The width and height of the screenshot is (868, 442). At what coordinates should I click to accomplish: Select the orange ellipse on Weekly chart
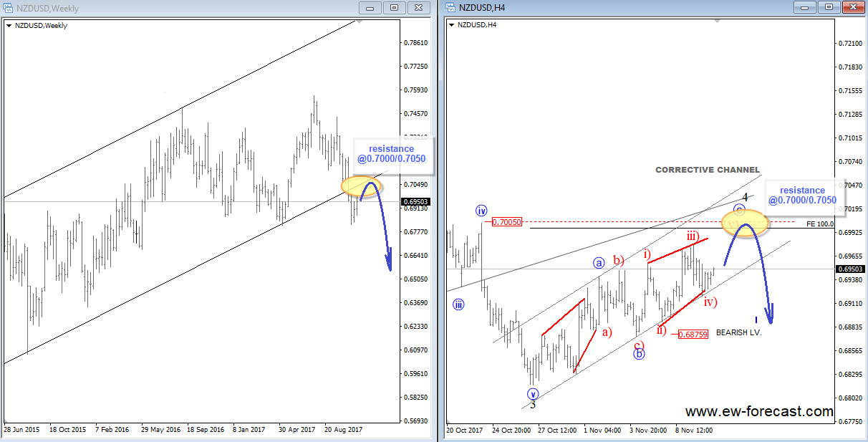point(362,186)
